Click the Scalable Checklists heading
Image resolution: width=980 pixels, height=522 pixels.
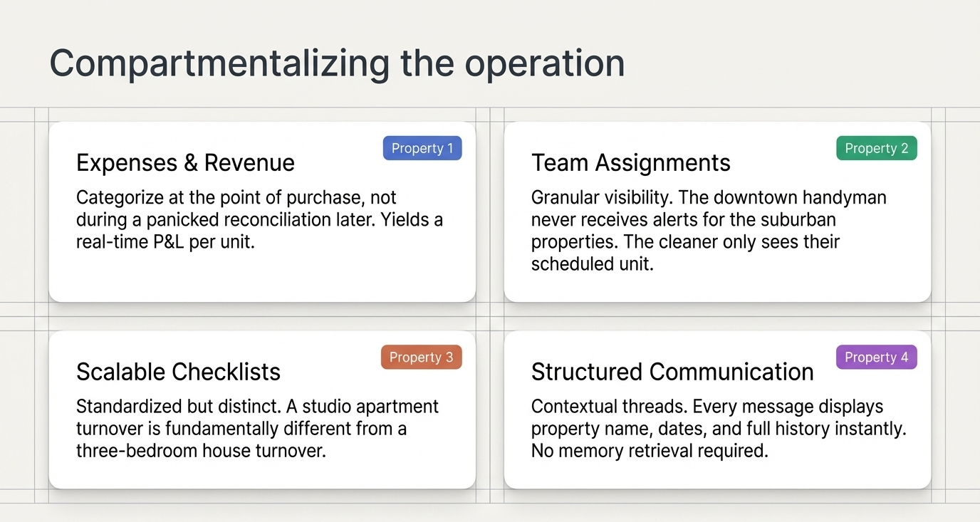pyautogui.click(x=178, y=372)
